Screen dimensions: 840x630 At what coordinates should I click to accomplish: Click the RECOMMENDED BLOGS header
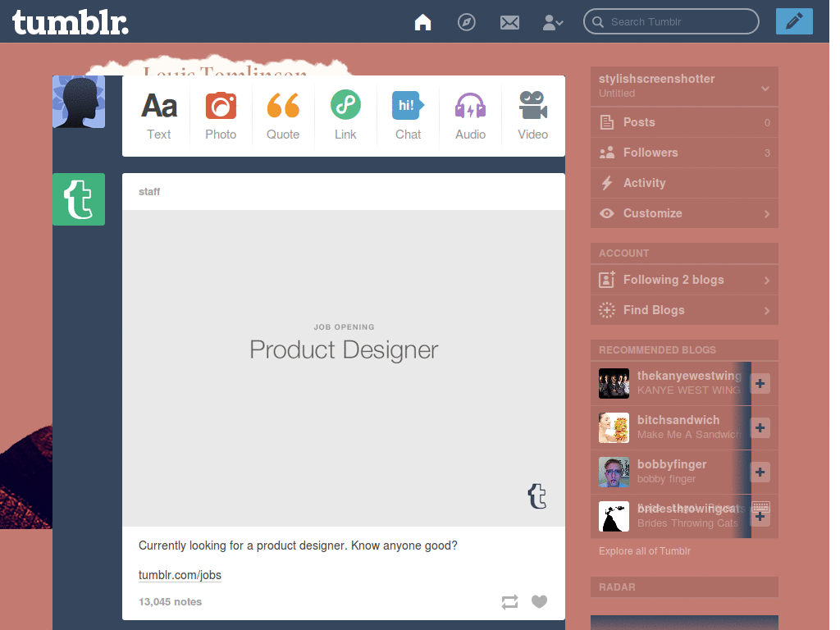pyautogui.click(x=684, y=349)
